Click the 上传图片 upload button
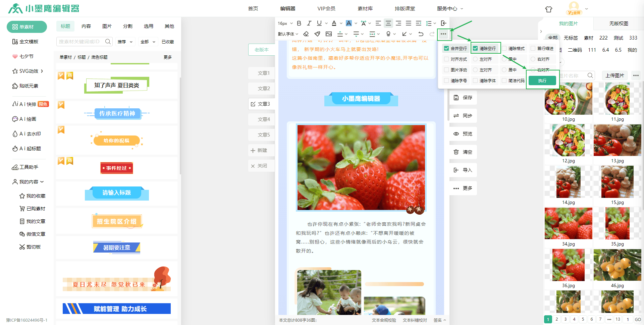This screenshot has height=325, width=644. 614,75
